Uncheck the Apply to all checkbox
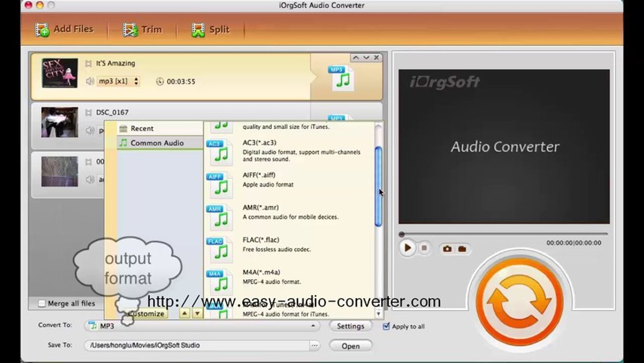This screenshot has width=644, height=363. pyautogui.click(x=386, y=326)
